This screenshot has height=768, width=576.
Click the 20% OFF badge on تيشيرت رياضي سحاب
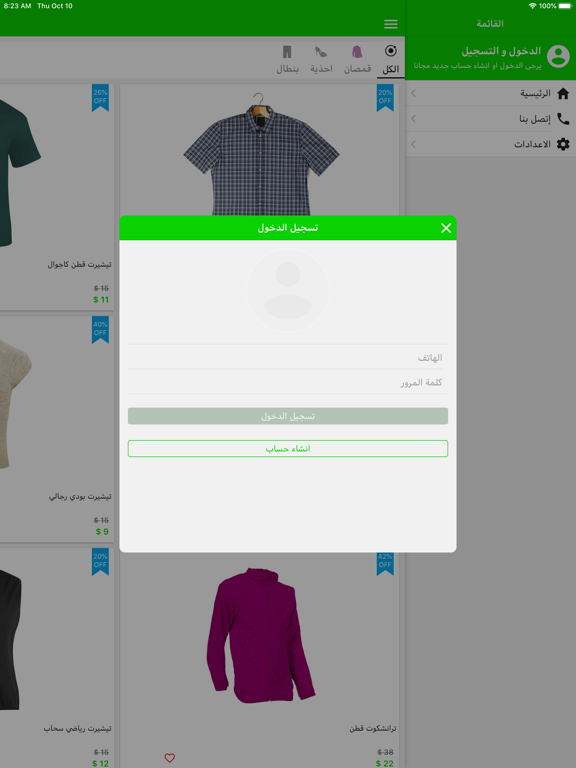100,562
